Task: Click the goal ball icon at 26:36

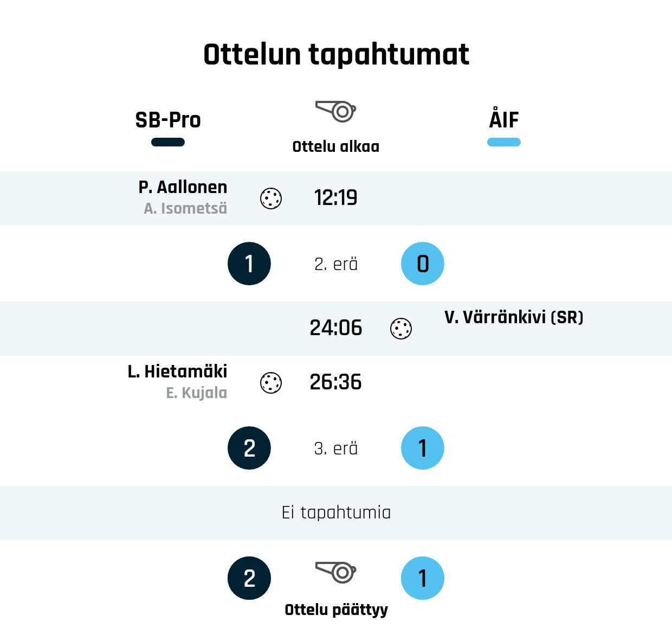Action: pos(271,383)
